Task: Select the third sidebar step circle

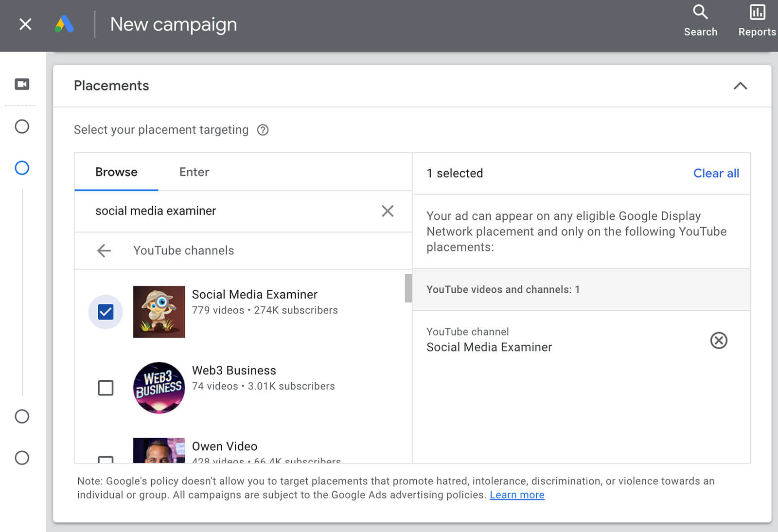Action: click(22, 416)
